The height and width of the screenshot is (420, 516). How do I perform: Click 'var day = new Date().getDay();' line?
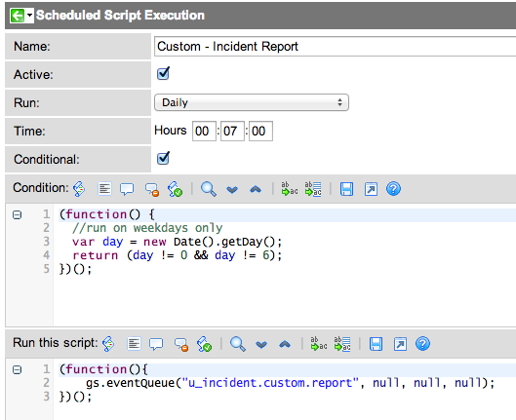(x=178, y=242)
